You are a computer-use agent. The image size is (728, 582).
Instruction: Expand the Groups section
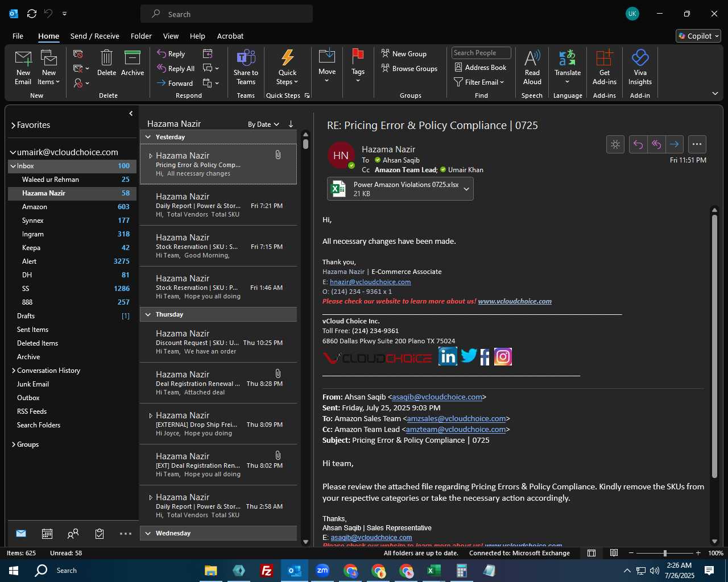pos(13,444)
